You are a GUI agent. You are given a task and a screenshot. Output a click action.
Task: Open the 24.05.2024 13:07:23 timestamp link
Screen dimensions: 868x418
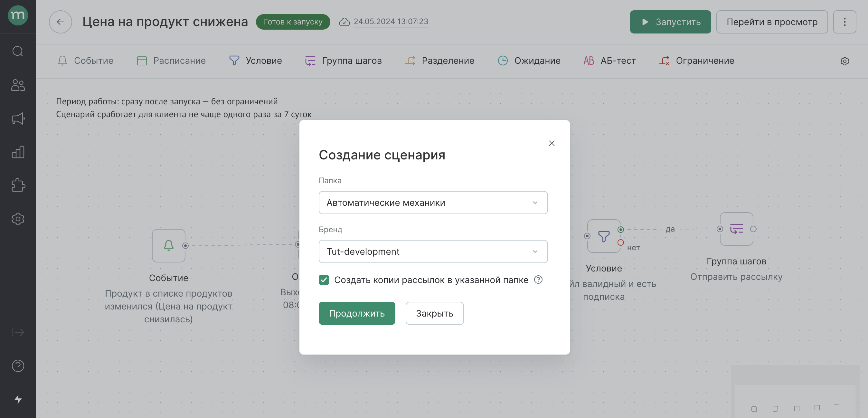pos(391,22)
